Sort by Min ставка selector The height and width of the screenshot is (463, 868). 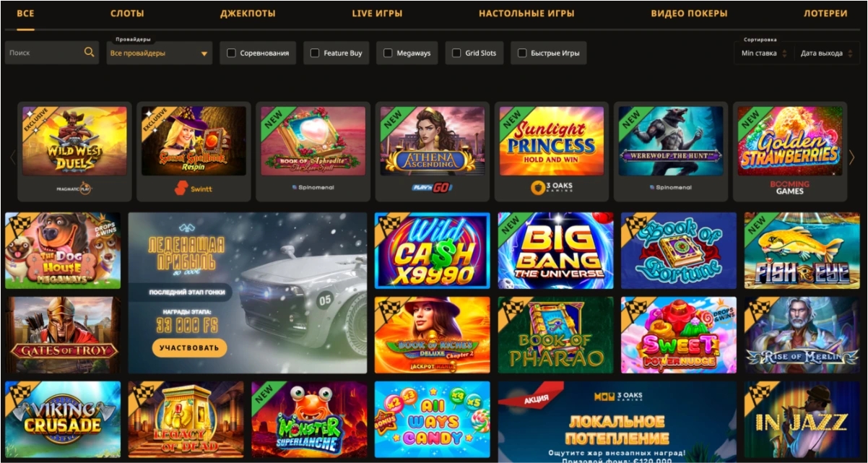click(764, 53)
